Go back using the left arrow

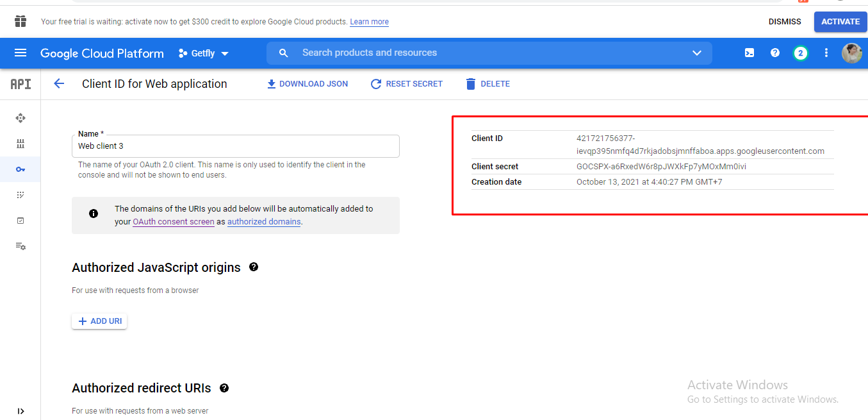pos(59,84)
